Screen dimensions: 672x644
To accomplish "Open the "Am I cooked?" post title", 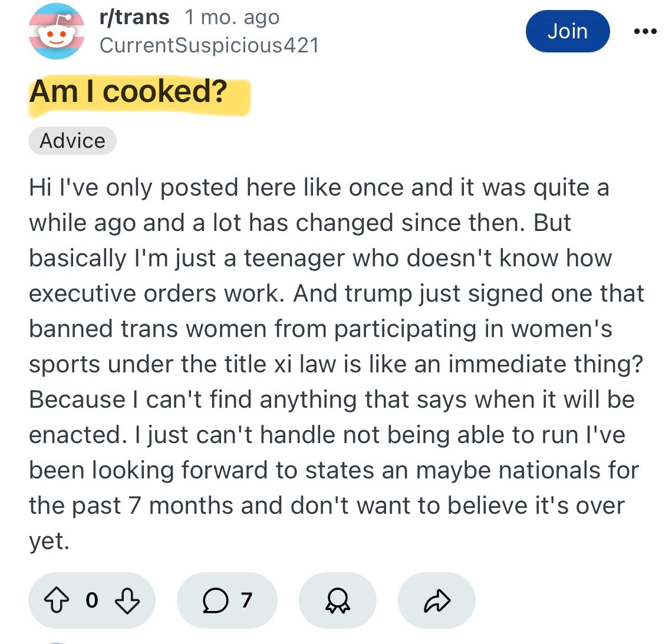I will pyautogui.click(x=129, y=92).
